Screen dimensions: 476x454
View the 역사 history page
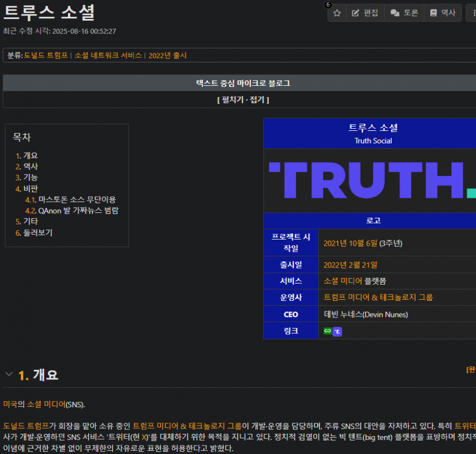pyautogui.click(x=443, y=13)
